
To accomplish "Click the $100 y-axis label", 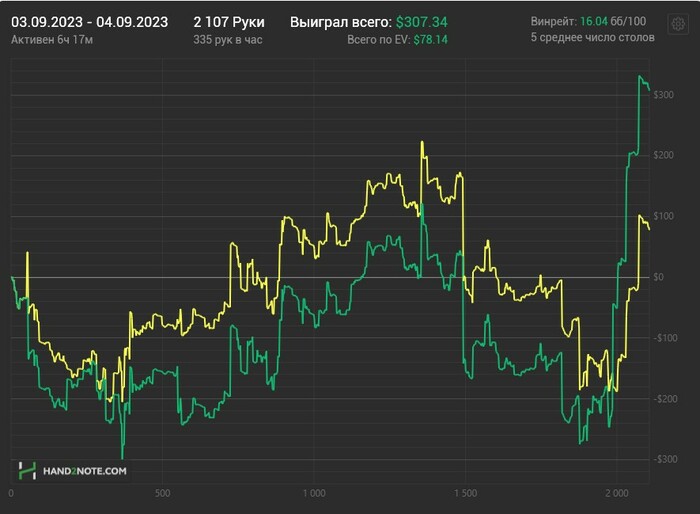I will (x=663, y=216).
